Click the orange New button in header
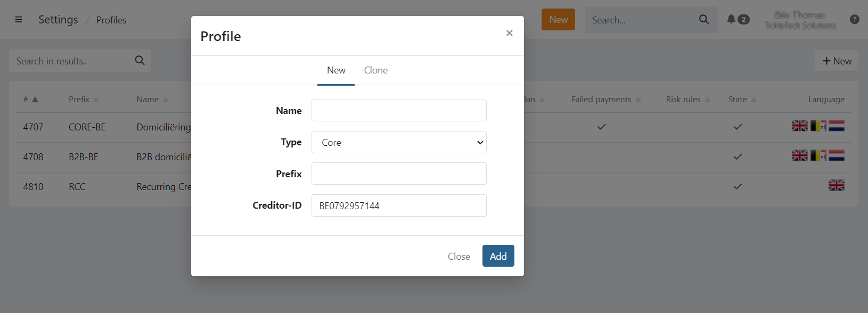 [558, 20]
